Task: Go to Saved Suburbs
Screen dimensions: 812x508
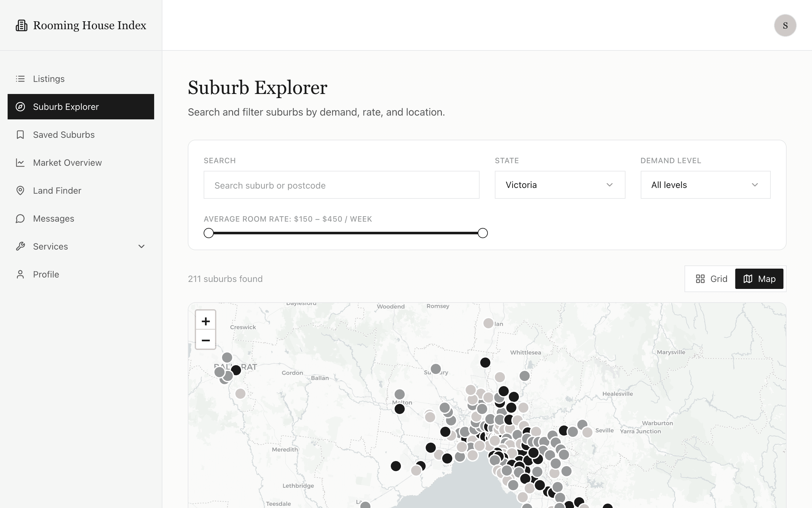Action: click(x=81, y=135)
